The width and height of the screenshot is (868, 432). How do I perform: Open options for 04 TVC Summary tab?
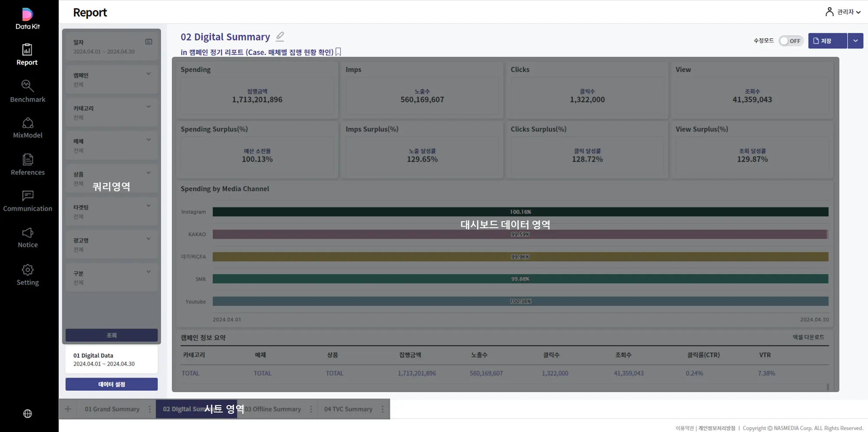382,409
